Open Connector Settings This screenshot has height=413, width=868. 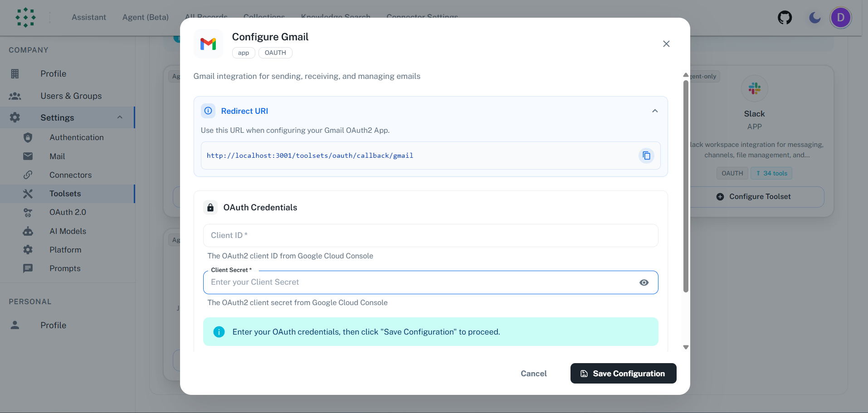(x=422, y=17)
